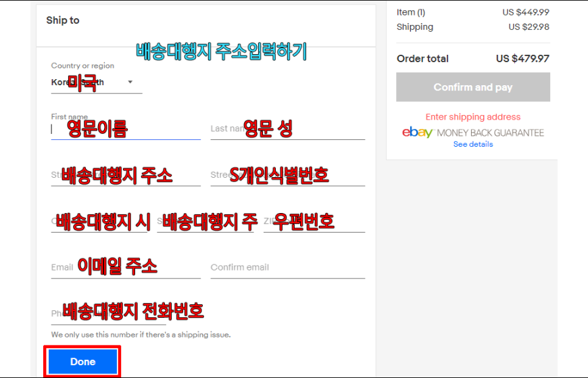588x378 pixels.
Task: Click the Email input field
Action: click(x=126, y=268)
